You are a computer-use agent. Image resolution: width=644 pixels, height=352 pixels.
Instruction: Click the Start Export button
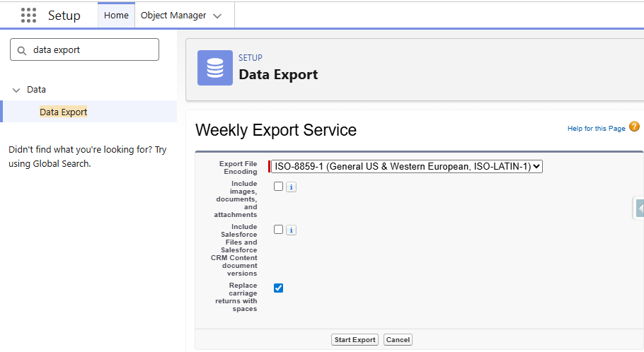pyautogui.click(x=355, y=340)
